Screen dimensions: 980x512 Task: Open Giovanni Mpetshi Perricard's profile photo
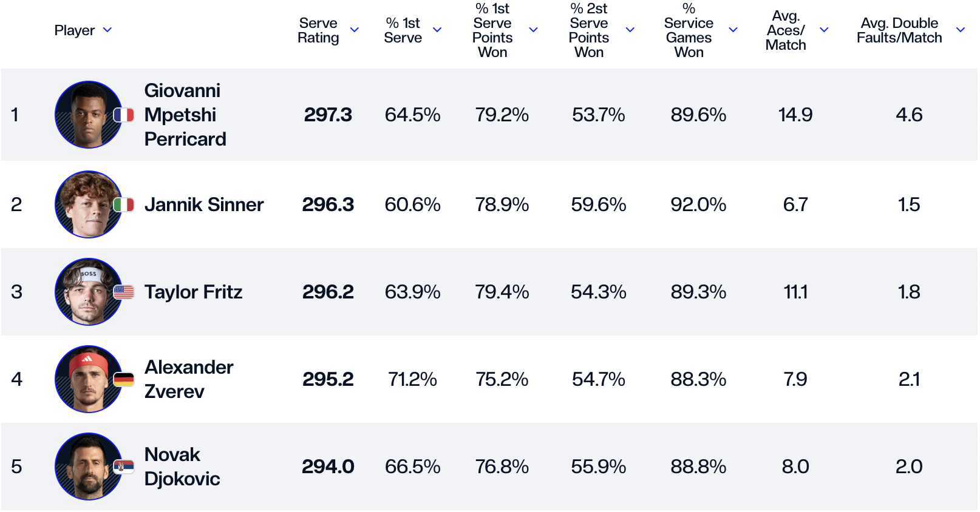[x=88, y=115]
